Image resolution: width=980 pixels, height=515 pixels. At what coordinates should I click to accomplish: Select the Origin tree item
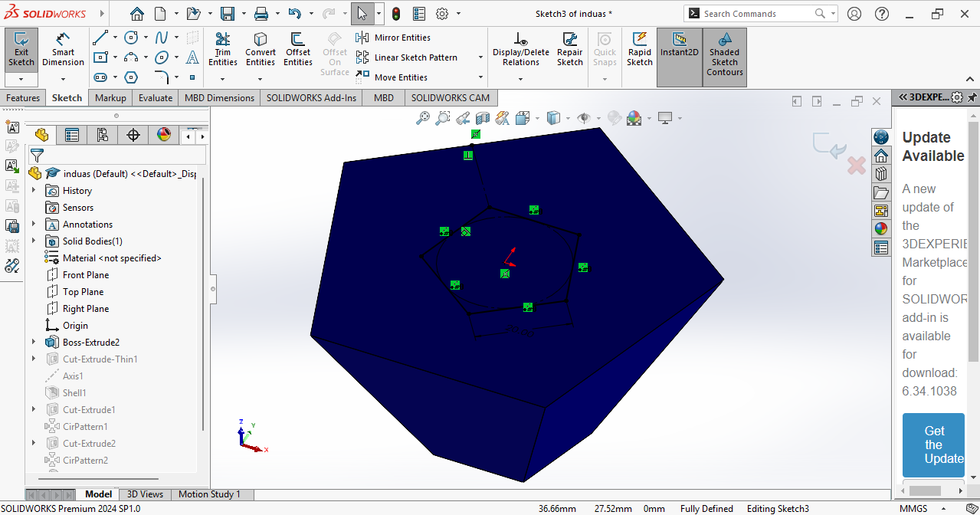coord(67,325)
